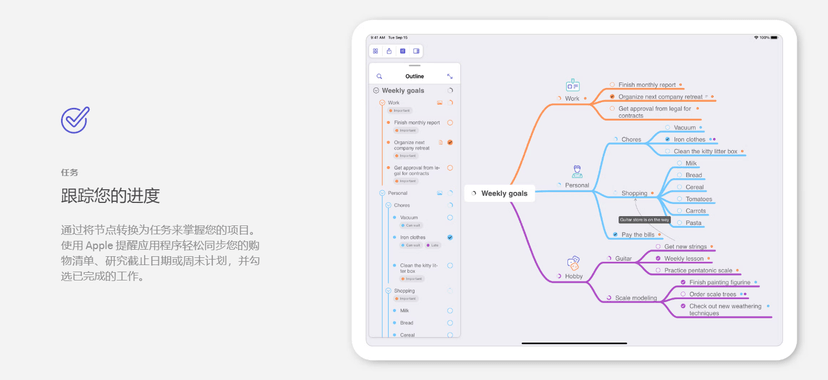Click progress pie beside central Weekly goals node
This screenshot has height=380, width=828.
point(474,194)
